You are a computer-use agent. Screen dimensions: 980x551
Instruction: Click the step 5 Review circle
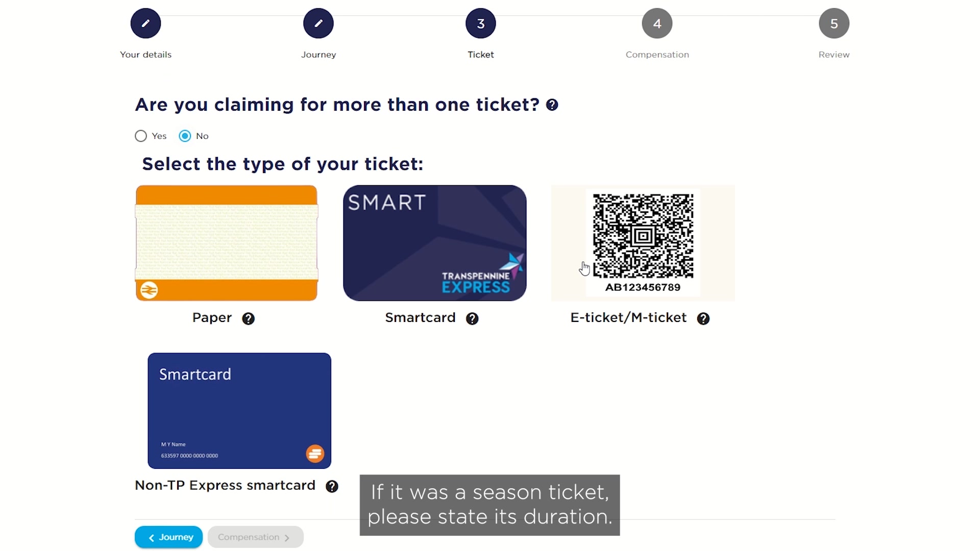tap(834, 23)
